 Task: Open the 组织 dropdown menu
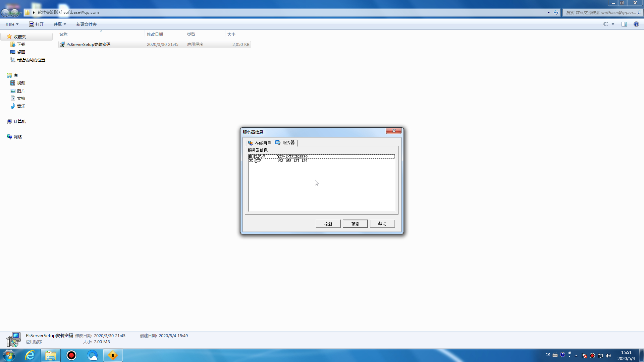point(12,24)
